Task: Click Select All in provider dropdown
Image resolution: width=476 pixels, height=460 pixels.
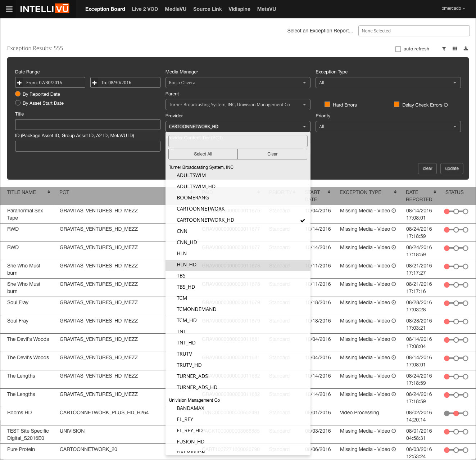Action: point(203,154)
